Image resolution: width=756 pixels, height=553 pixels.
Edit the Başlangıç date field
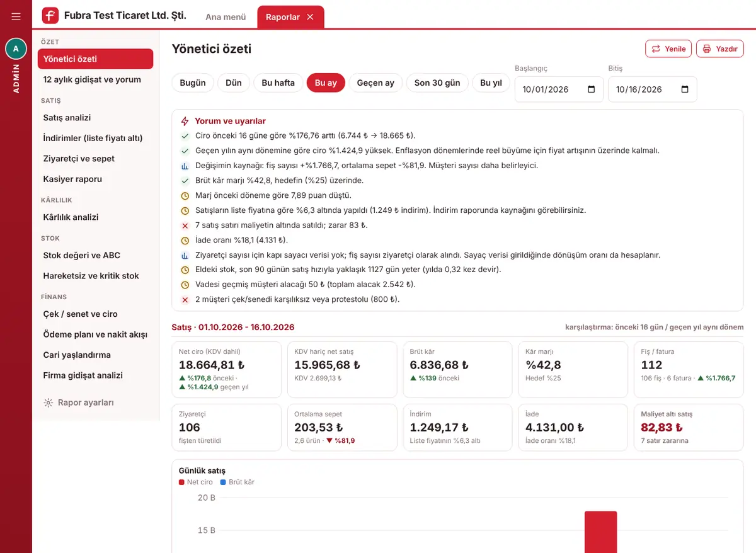point(559,89)
